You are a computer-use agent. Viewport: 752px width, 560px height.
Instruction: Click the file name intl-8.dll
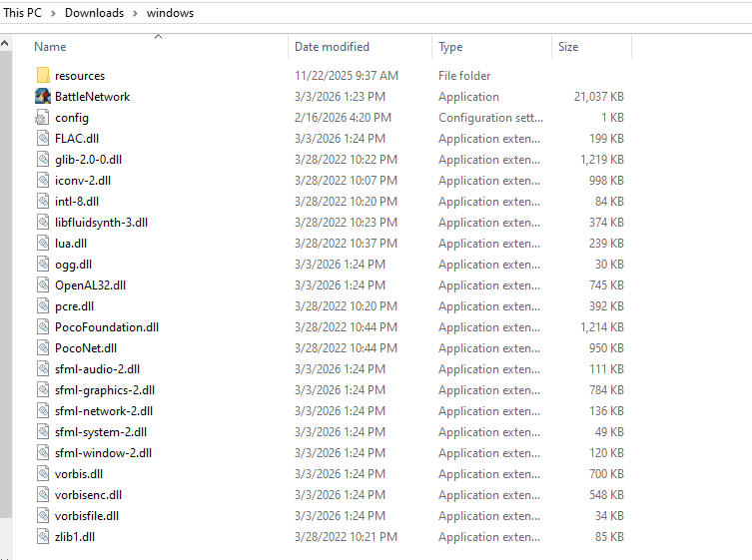[x=77, y=202]
